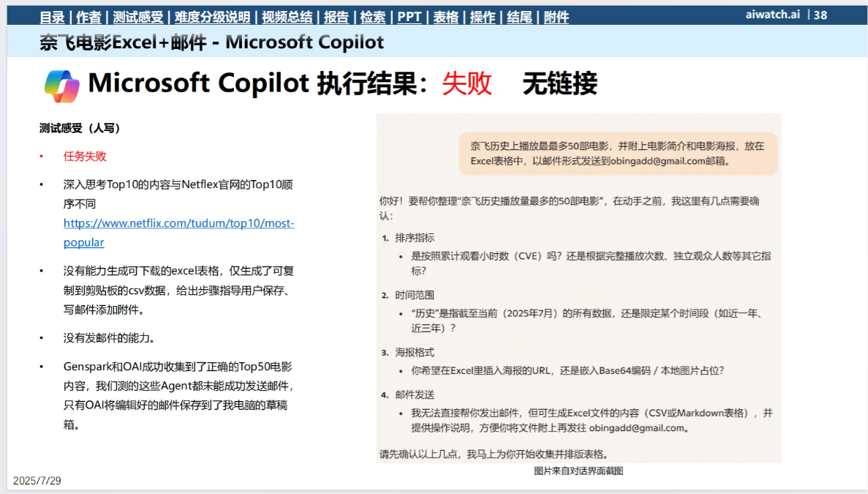Image resolution: width=868 pixels, height=494 pixels.
Task: Open the 表格 navigation link
Action: click(445, 17)
